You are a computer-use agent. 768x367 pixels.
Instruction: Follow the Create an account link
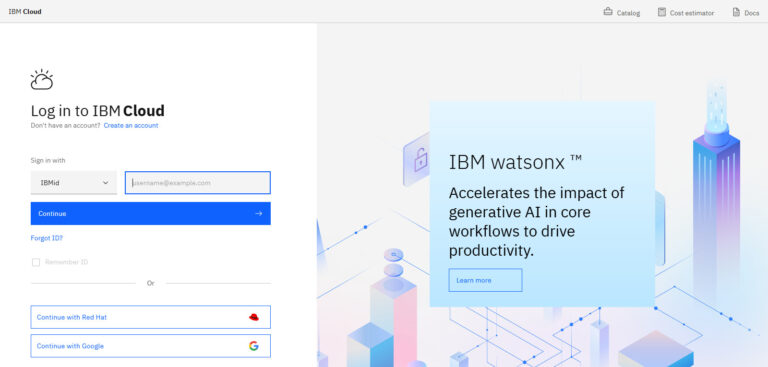(x=131, y=125)
